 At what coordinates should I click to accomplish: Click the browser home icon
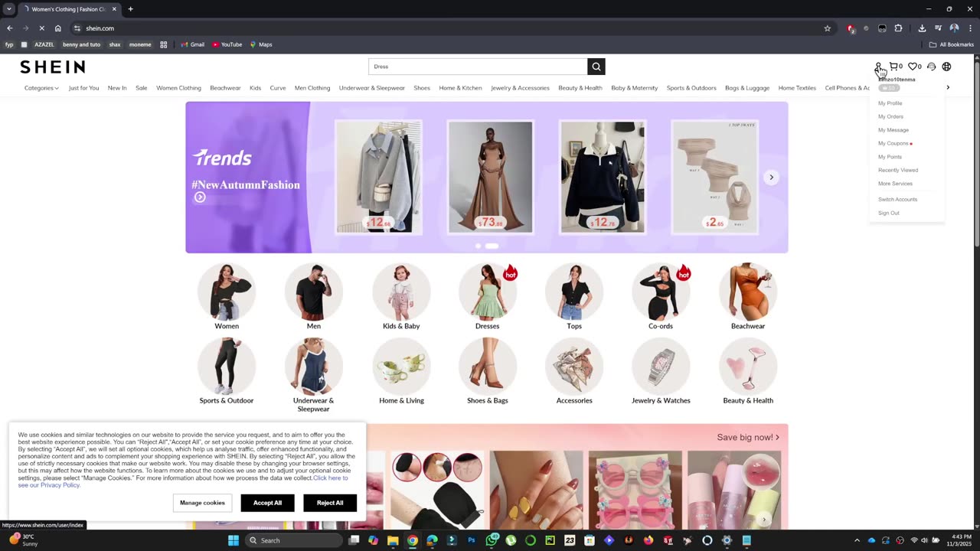point(57,28)
